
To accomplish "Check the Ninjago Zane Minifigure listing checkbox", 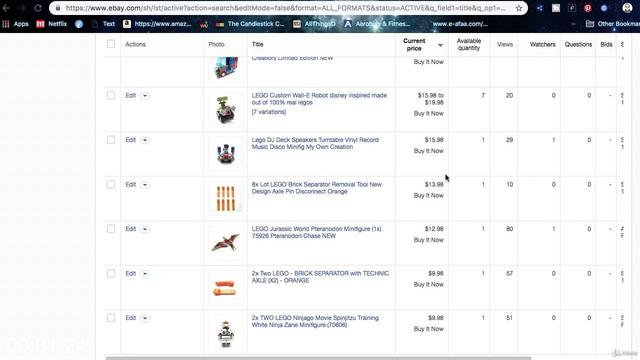I will (x=111, y=318).
